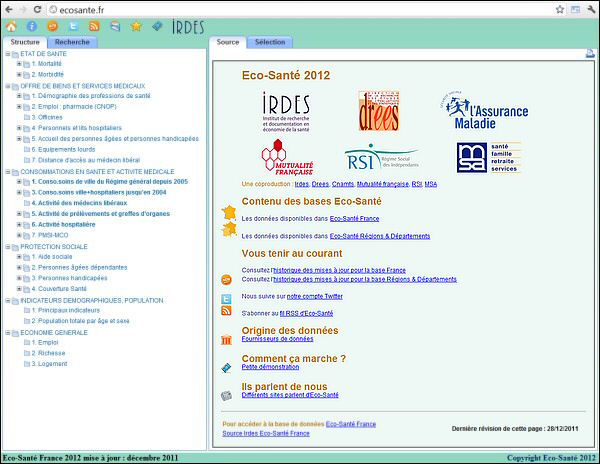
Task: Switch to the Structure tab
Action: pos(25,42)
